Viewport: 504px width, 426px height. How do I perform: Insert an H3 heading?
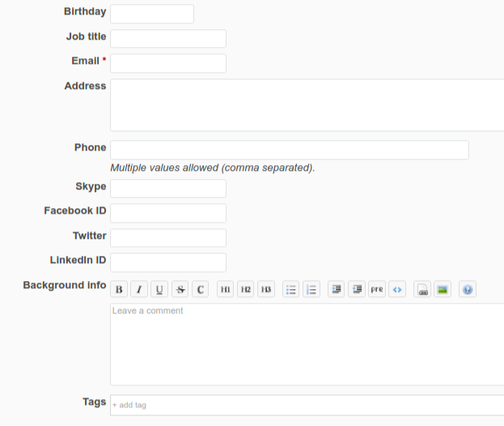[265, 289]
